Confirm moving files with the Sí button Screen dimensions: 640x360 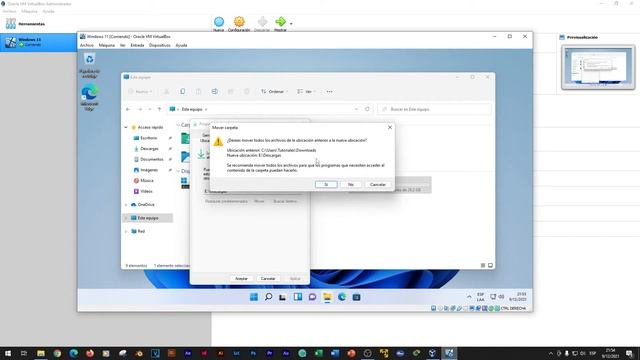click(x=326, y=184)
